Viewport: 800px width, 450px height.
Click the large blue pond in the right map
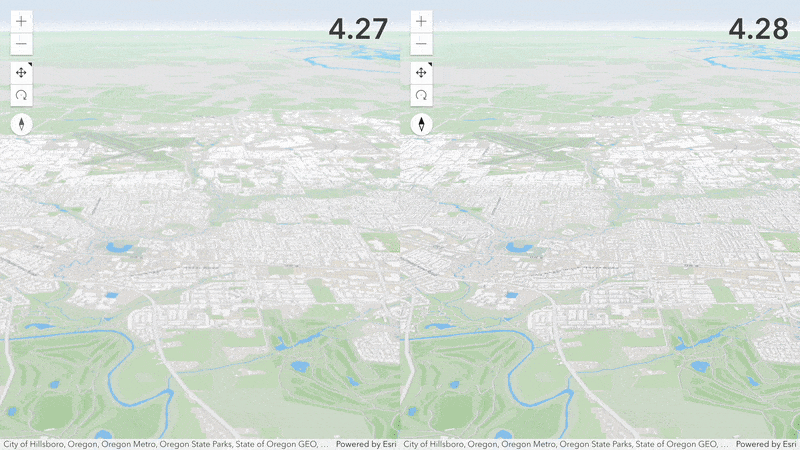519,248
